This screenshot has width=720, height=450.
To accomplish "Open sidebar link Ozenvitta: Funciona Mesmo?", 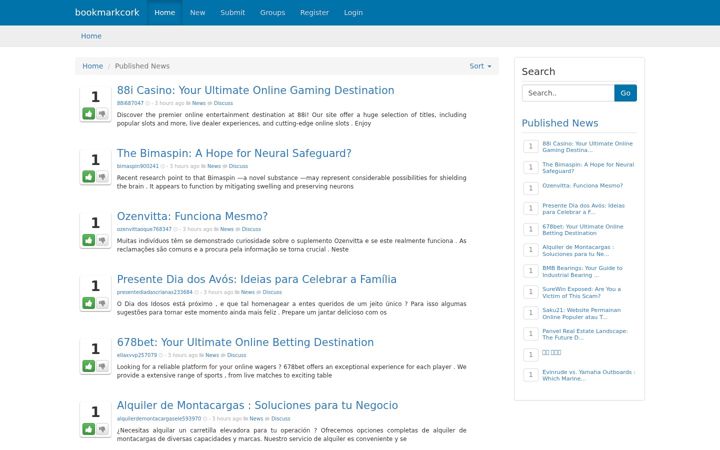I will (x=582, y=186).
